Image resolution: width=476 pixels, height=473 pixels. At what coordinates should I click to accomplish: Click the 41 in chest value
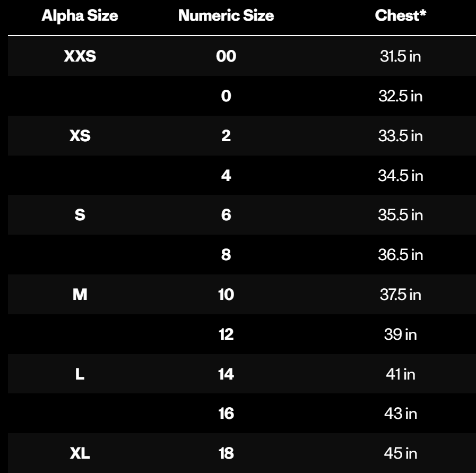coord(401,374)
